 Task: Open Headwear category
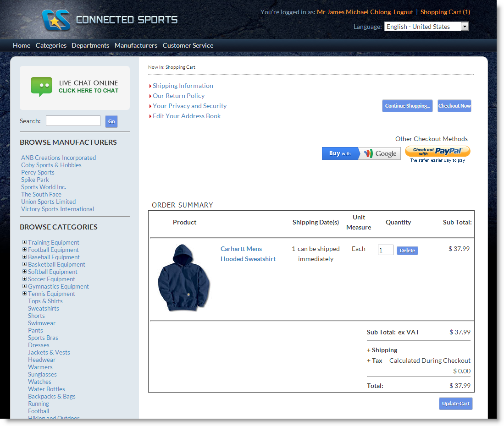(42, 360)
